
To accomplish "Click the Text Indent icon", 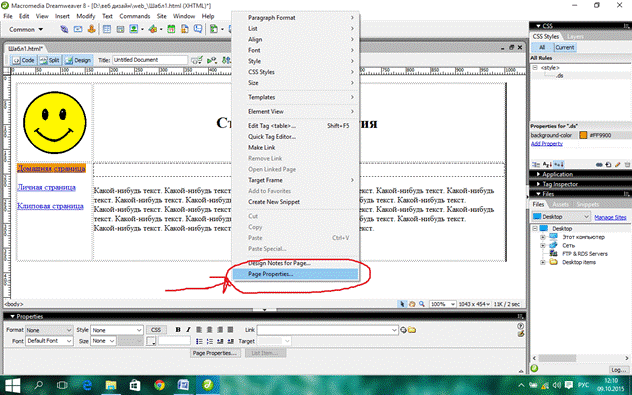I will click(231, 341).
